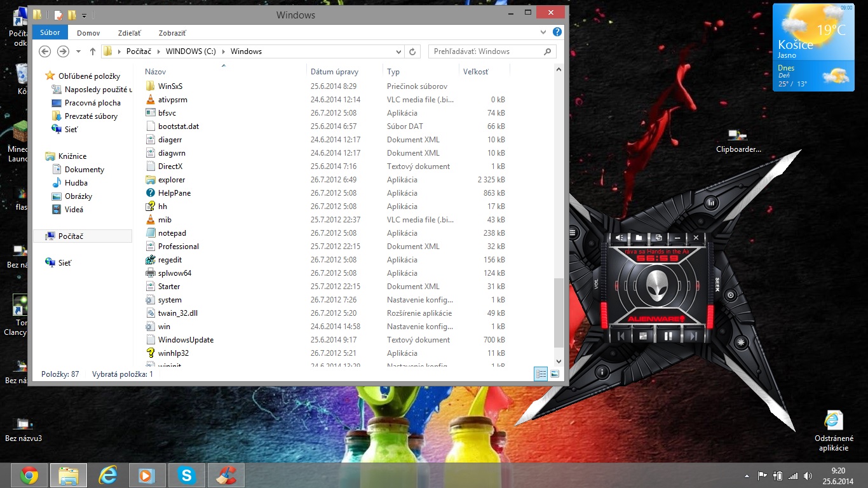The image size is (868, 488).
Task: Click the search box Prehľadávať: Windows
Action: [x=492, y=51]
